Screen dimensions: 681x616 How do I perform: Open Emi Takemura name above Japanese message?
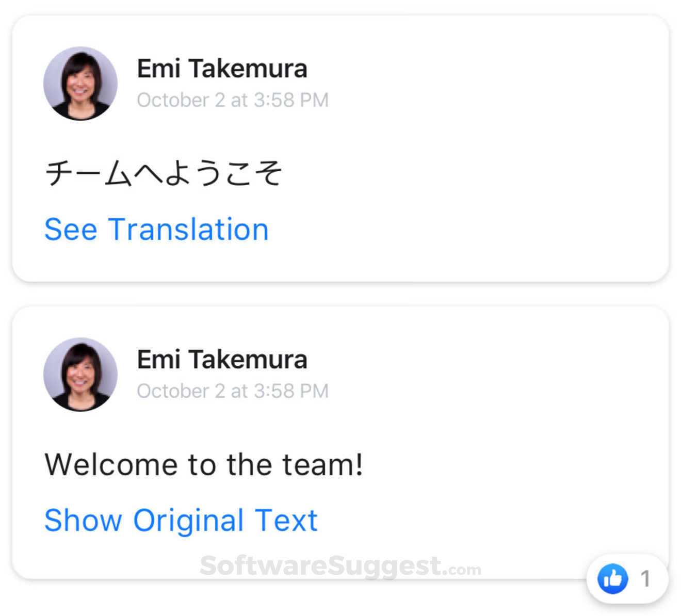pos(222,69)
